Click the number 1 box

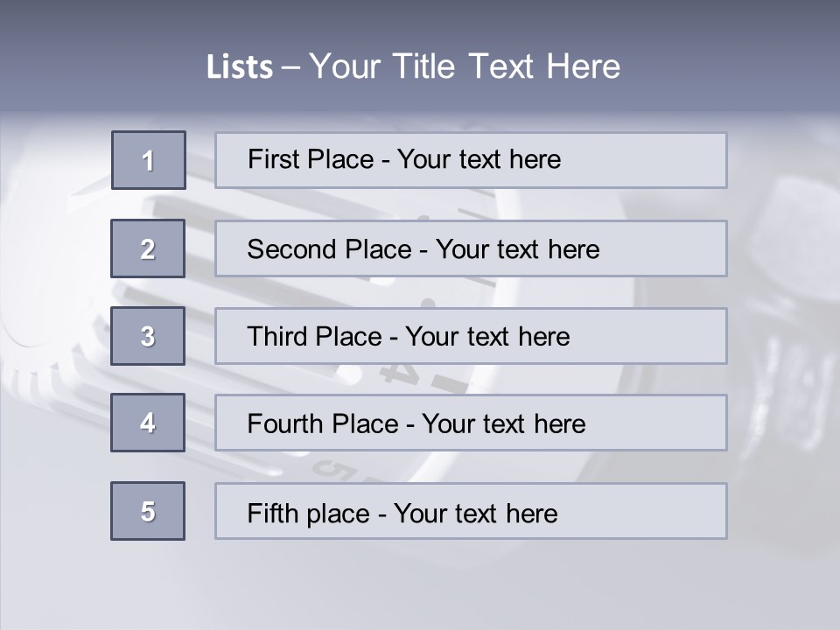(149, 160)
